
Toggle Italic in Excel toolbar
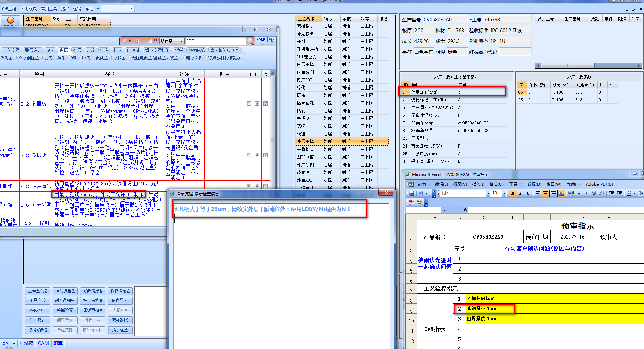520,193
